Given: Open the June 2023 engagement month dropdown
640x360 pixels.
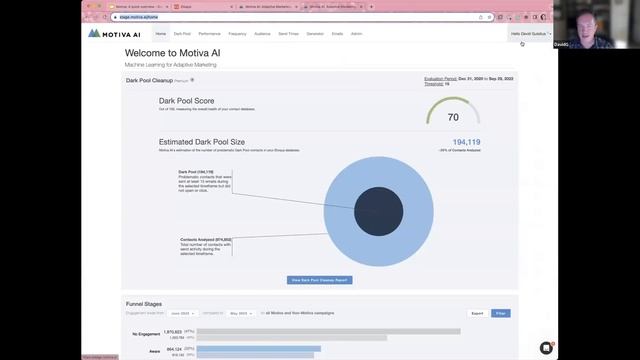Looking at the screenshot, I should (182, 313).
